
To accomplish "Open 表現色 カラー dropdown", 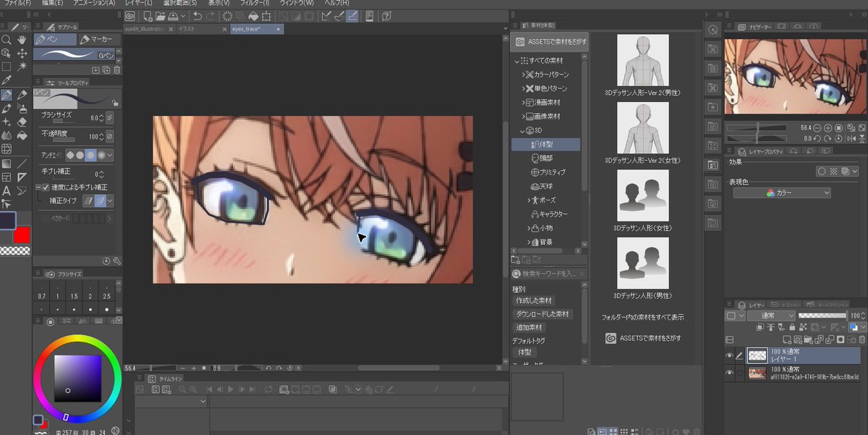I will [782, 193].
